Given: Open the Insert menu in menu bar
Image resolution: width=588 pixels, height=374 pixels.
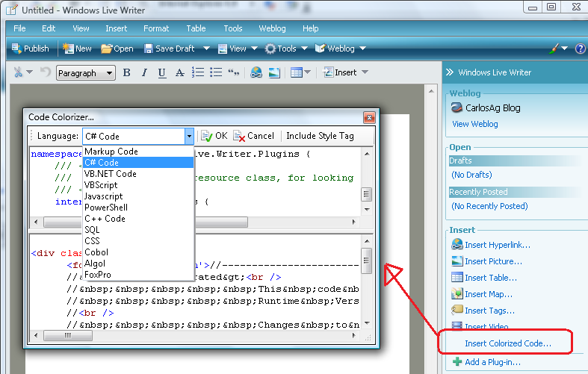Looking at the screenshot, I should (x=117, y=28).
